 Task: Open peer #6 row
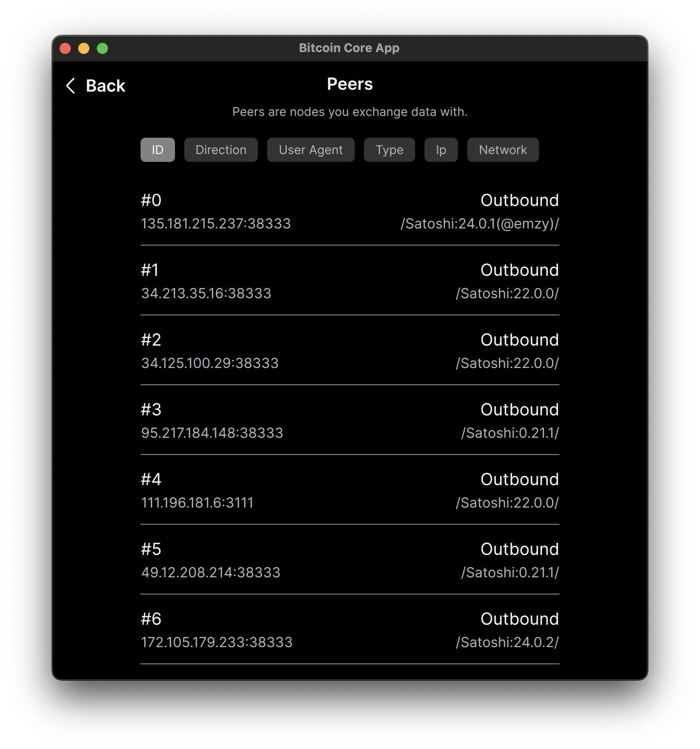click(350, 630)
